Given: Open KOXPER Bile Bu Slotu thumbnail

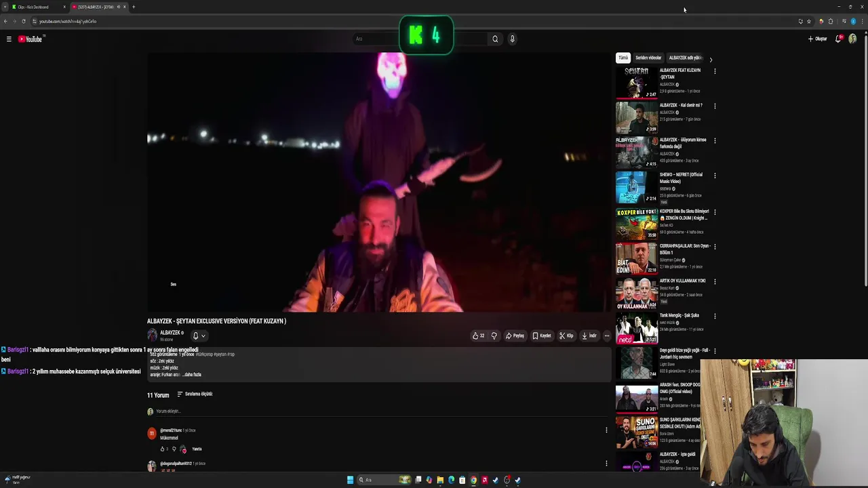Looking at the screenshot, I should [637, 223].
